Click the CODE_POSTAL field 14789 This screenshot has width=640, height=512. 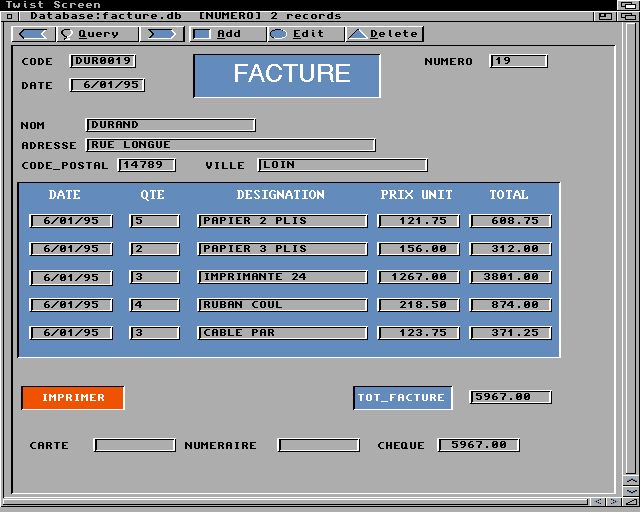click(147, 165)
